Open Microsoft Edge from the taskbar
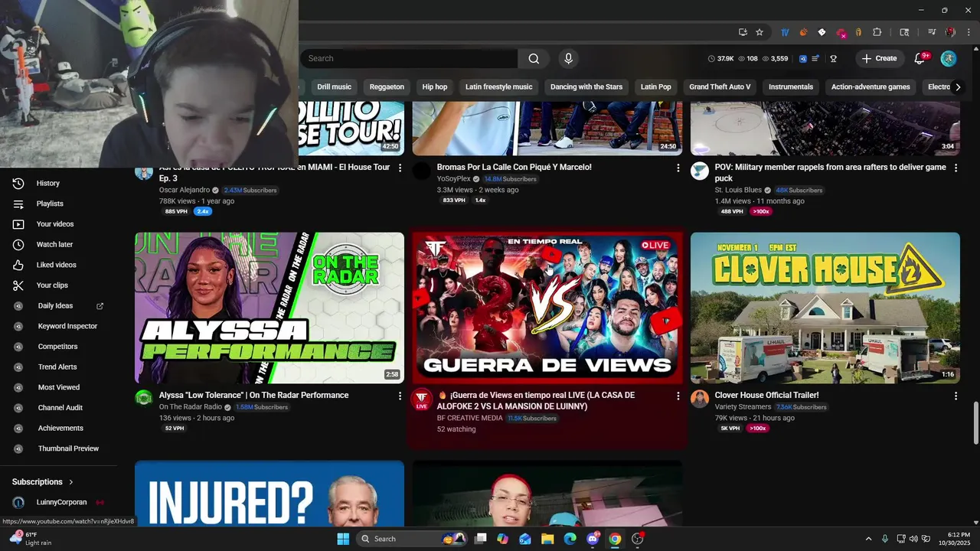 [x=570, y=539]
